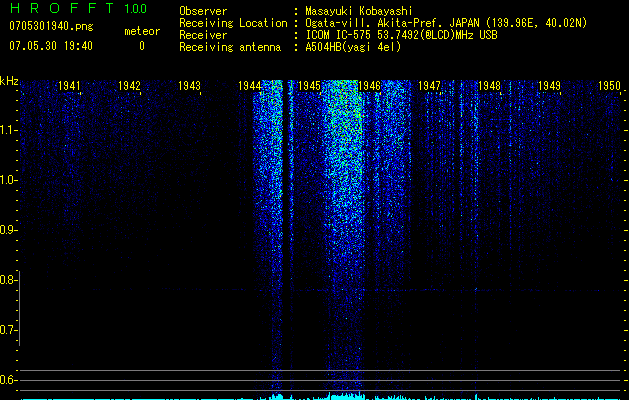This screenshot has width=629, height=400.
Task: Click location text Ogata-vill. Akita-Pref. JAPAN
Action: click(392, 23)
